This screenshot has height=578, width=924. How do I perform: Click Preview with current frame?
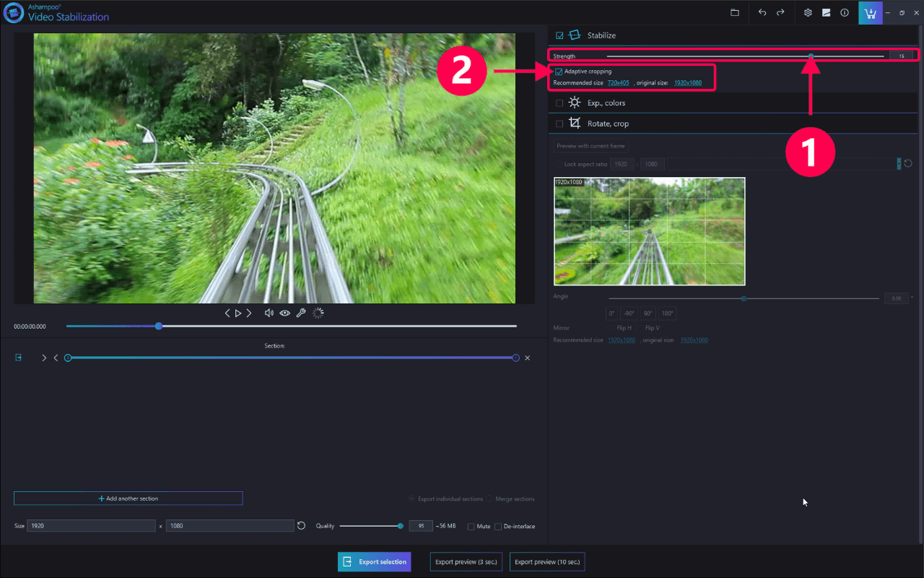click(x=591, y=146)
